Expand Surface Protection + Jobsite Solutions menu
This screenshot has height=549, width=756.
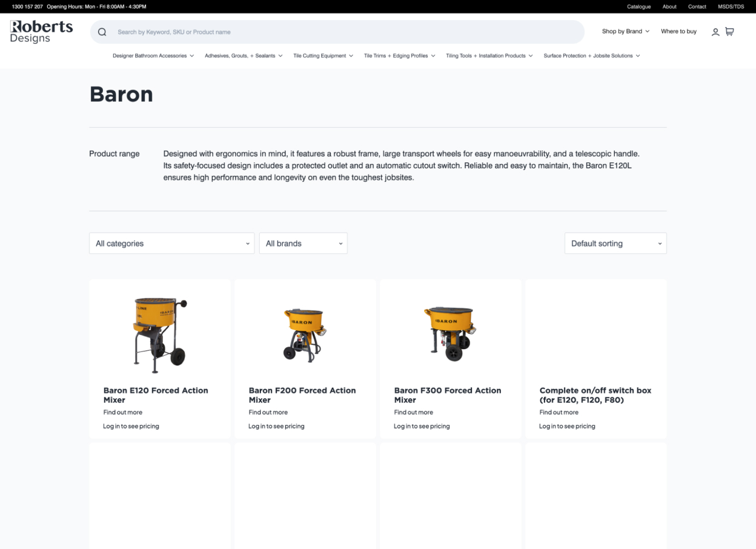point(592,56)
